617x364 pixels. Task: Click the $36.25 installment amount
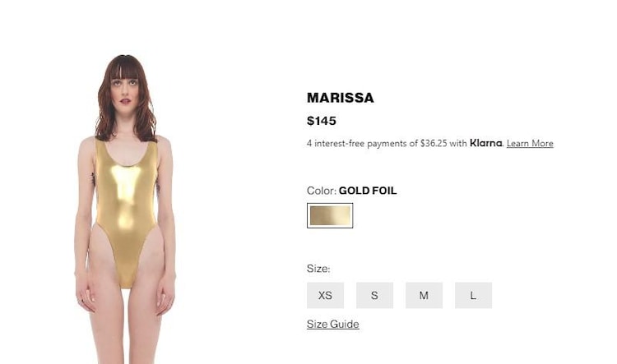point(434,144)
